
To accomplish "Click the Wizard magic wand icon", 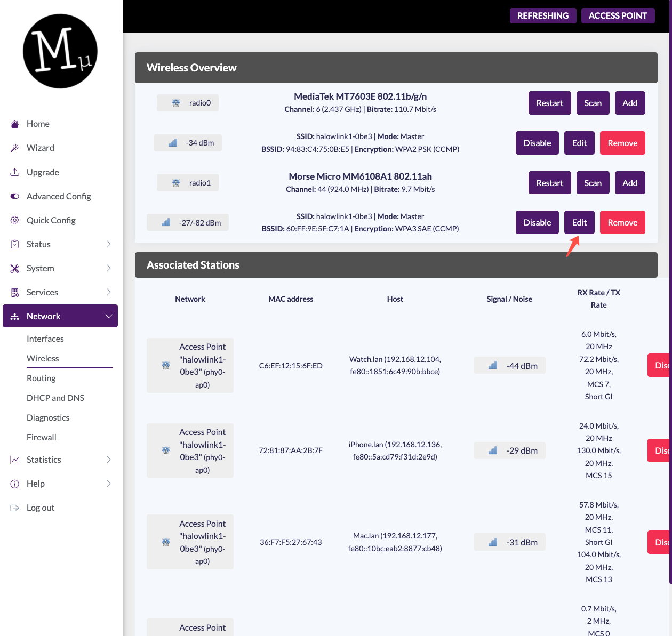I will (15, 148).
